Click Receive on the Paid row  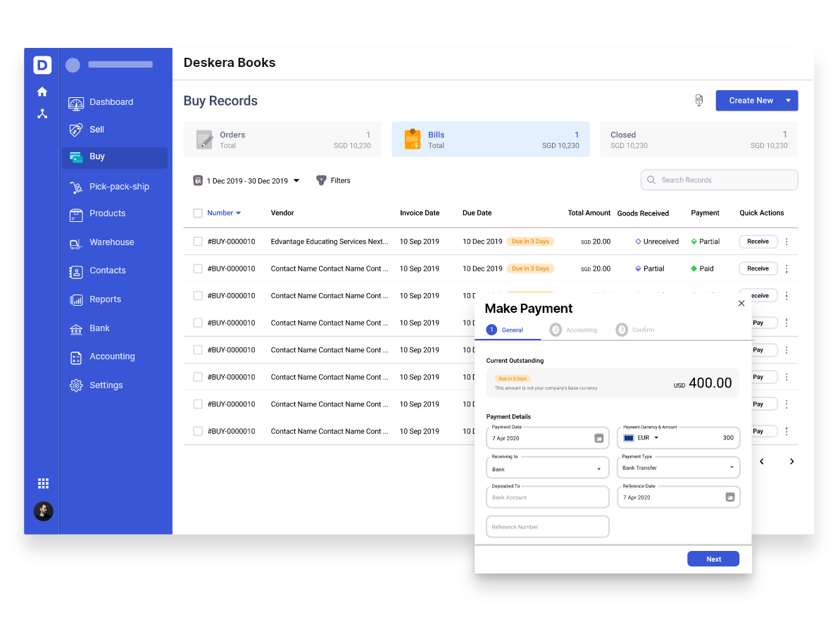pos(758,268)
